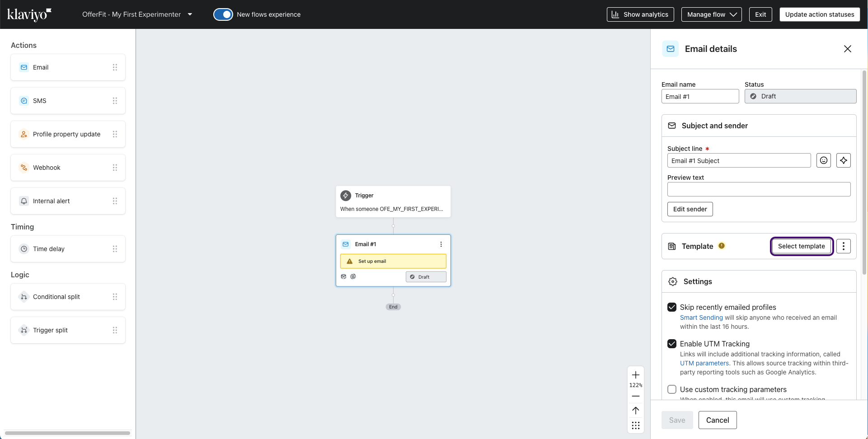Open the OfferFit experimenter flow selector
Viewport: 868px width, 439px height.
point(190,14)
